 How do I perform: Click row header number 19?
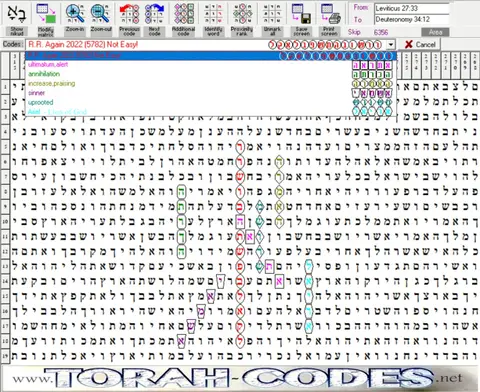click(5, 356)
